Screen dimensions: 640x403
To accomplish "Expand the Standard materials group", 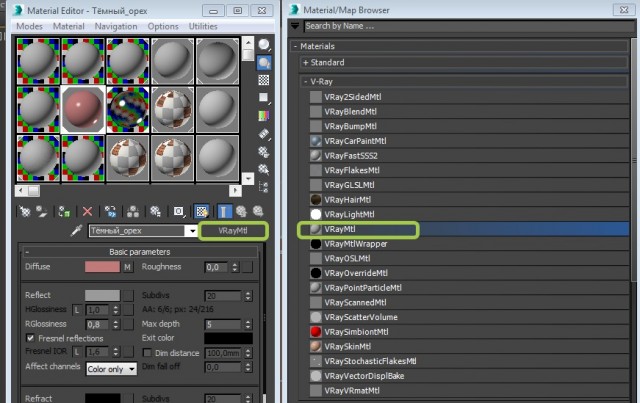I will click(305, 62).
